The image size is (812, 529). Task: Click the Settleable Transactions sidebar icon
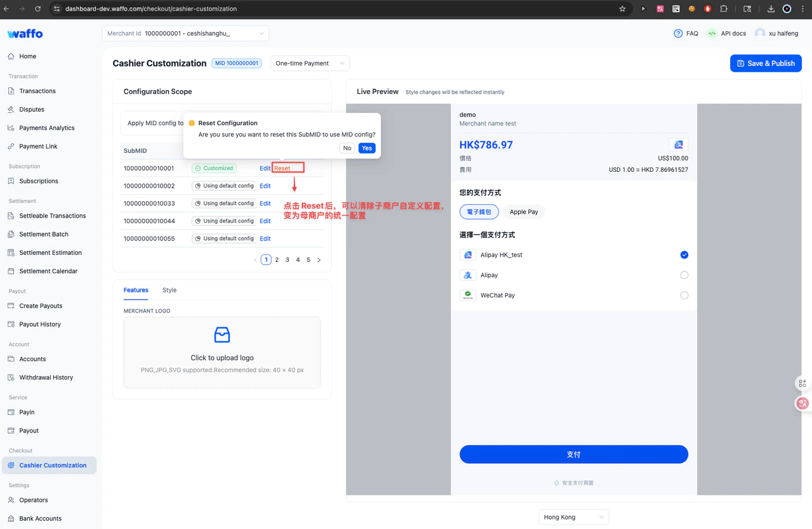tap(11, 216)
